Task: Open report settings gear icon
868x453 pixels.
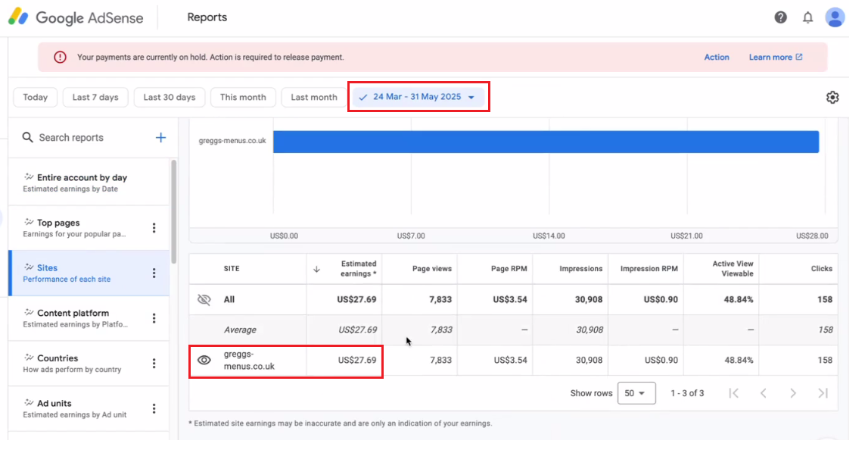Action: [832, 98]
